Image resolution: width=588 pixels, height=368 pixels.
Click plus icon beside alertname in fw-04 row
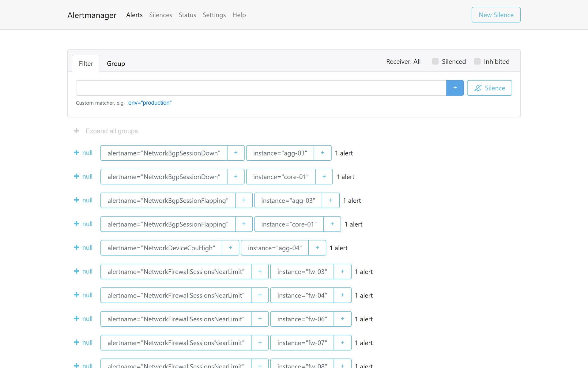pyautogui.click(x=260, y=295)
